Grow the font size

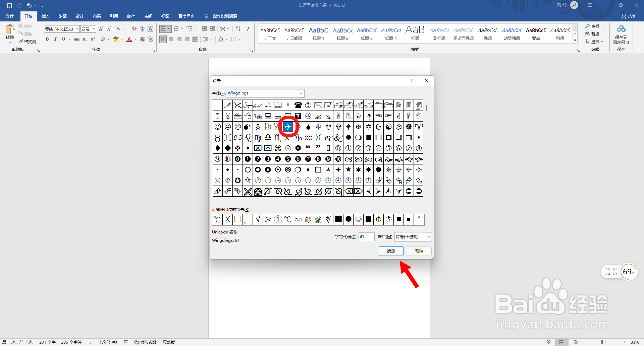coord(101,29)
